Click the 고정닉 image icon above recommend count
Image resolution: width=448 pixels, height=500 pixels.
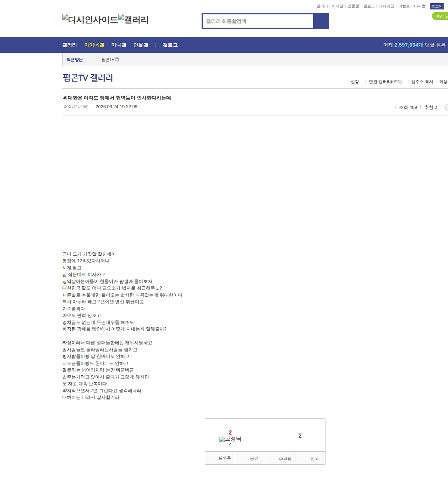[x=222, y=439]
